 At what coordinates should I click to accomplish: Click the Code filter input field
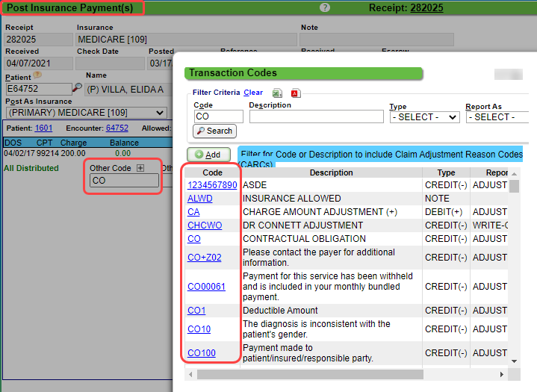click(218, 117)
